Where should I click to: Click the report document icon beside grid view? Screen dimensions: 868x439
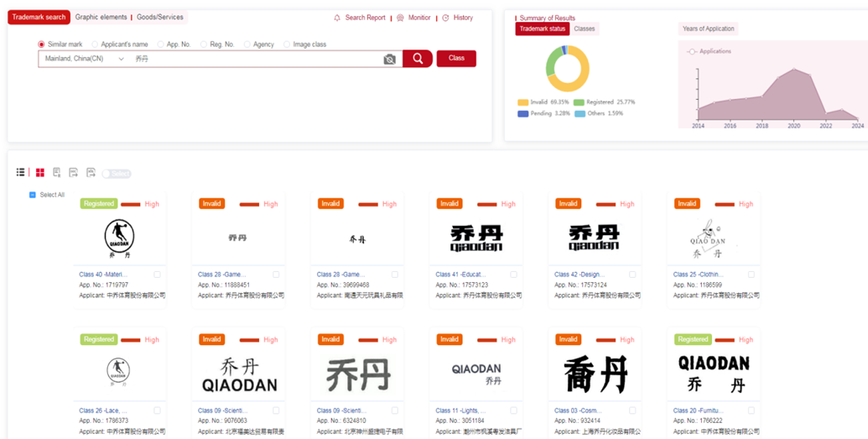(56, 172)
